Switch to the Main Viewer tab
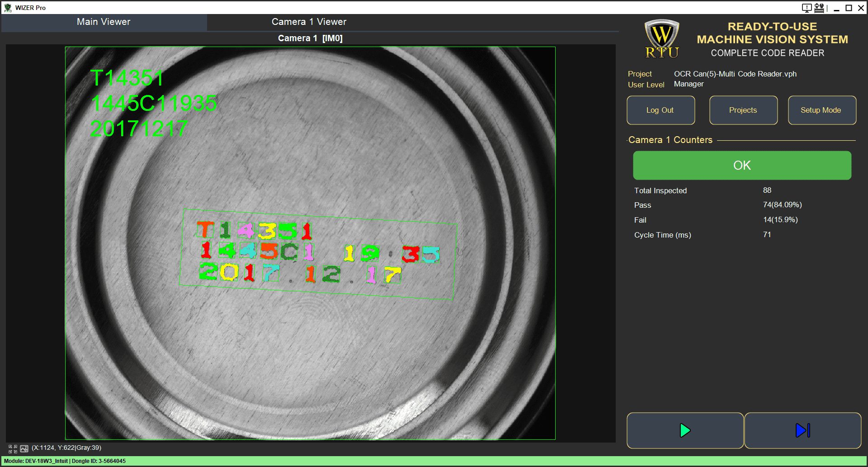Viewport: 868px width, 467px height. (x=104, y=22)
